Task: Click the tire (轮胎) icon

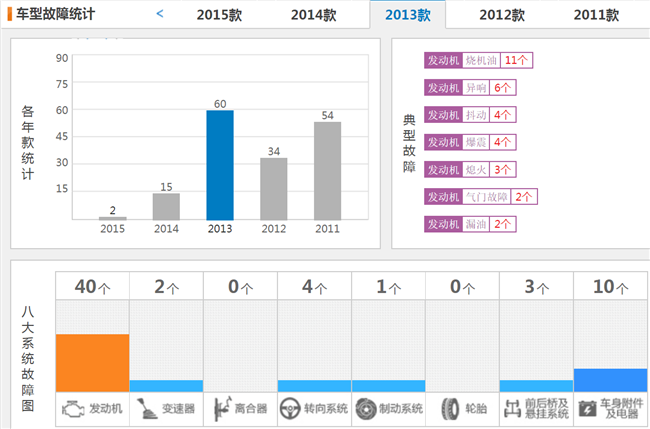Action: [x=450, y=409]
